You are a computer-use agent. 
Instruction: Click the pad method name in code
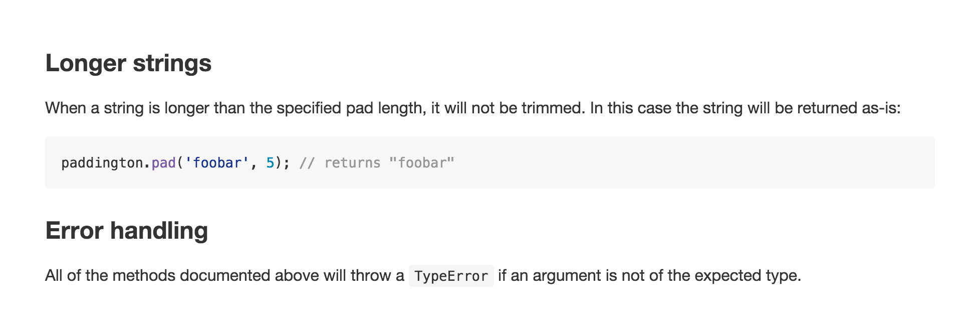163,163
